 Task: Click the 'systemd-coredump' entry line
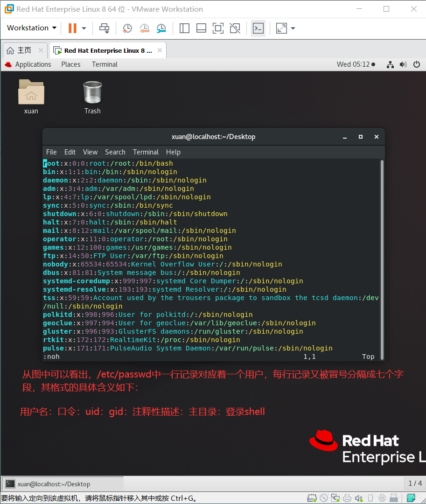tap(173, 281)
